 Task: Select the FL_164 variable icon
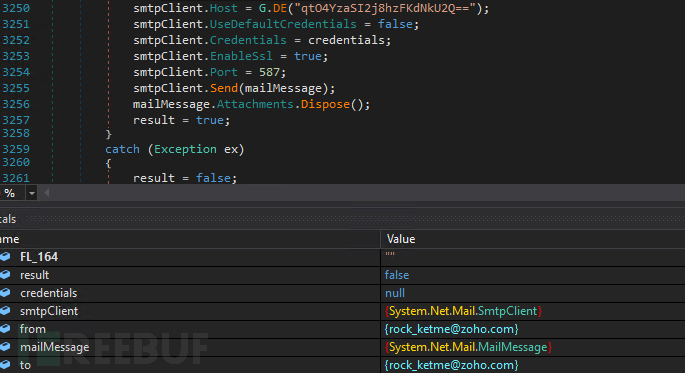tap(5, 257)
